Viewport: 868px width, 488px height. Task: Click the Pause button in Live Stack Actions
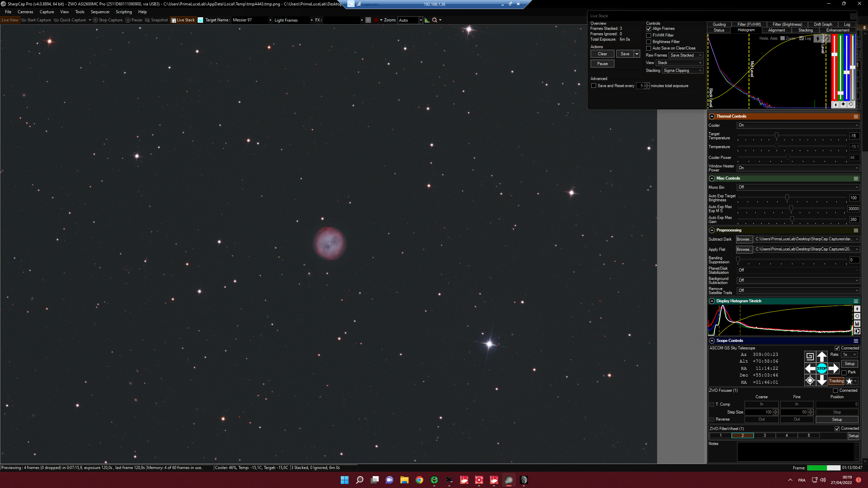(602, 64)
